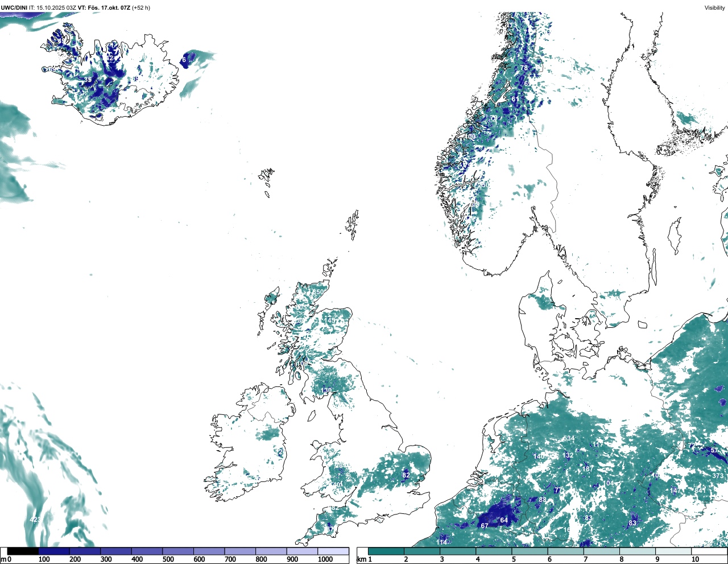Select the 400–500 m legend color block
The width and height of the screenshot is (728, 564).
[147, 551]
